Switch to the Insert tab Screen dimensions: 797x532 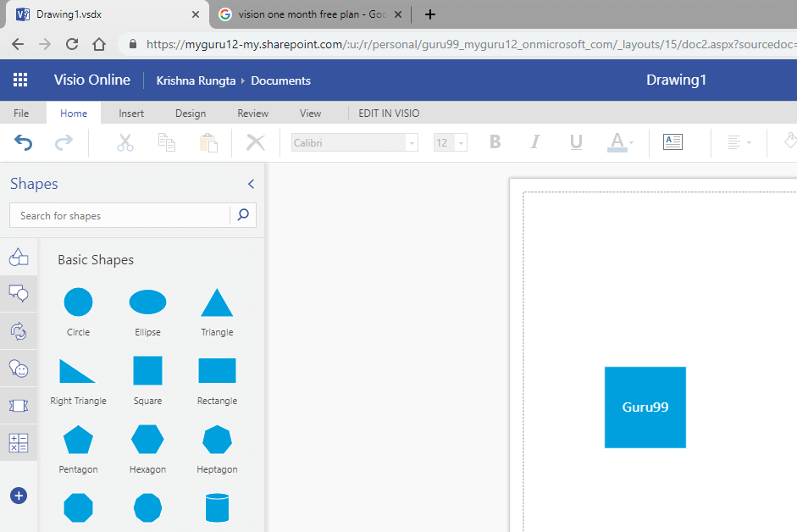click(x=131, y=114)
